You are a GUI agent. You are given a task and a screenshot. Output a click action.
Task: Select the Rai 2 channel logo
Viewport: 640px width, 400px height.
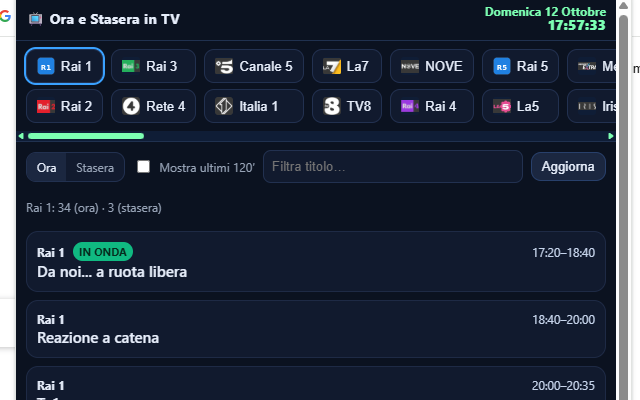45,105
